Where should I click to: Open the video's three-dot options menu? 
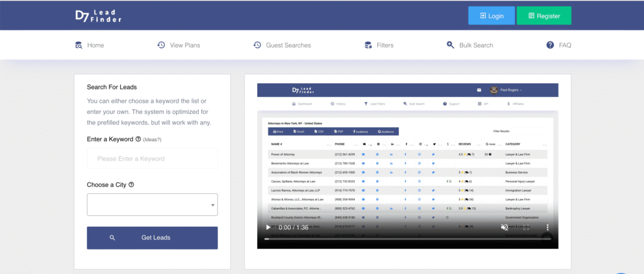click(547, 227)
